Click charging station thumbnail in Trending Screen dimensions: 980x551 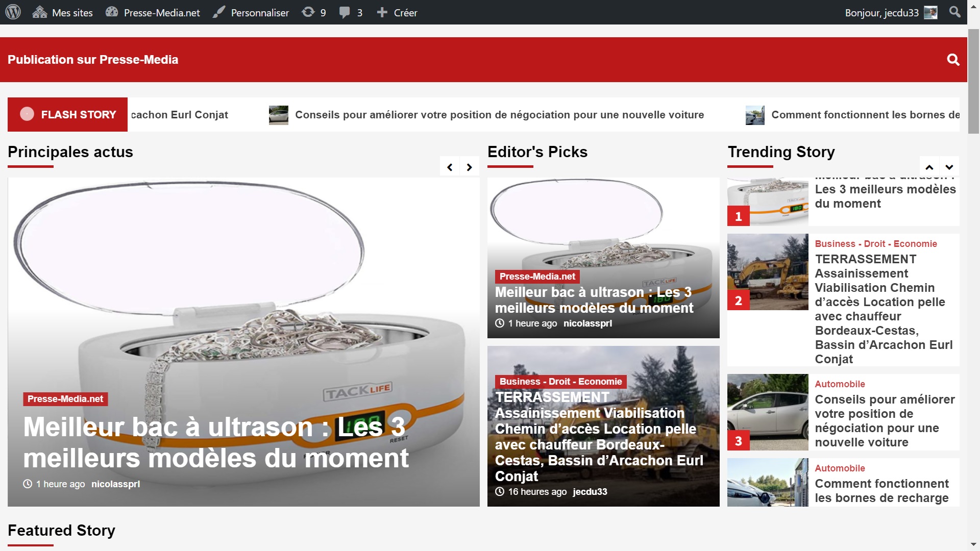[768, 482]
